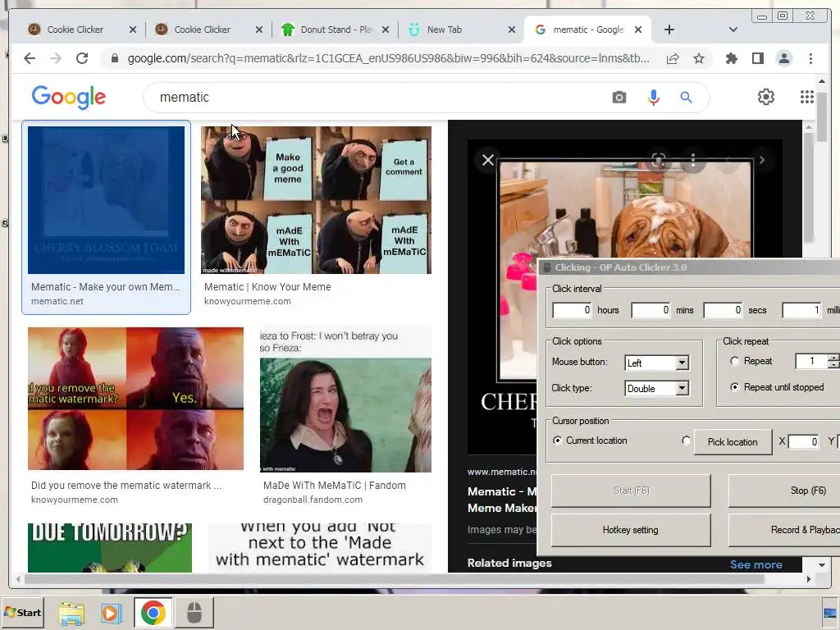Click the Pick location button
Image resolution: width=840 pixels, height=630 pixels.
click(x=733, y=442)
